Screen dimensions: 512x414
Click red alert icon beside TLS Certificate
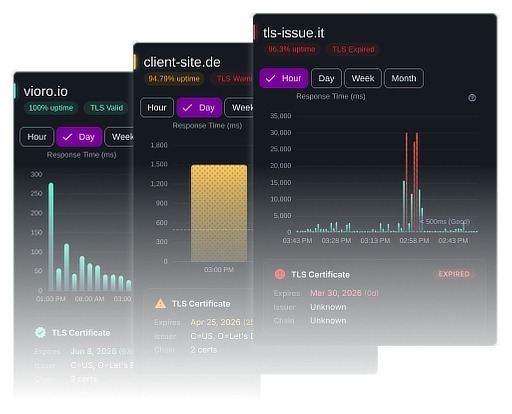coord(280,274)
